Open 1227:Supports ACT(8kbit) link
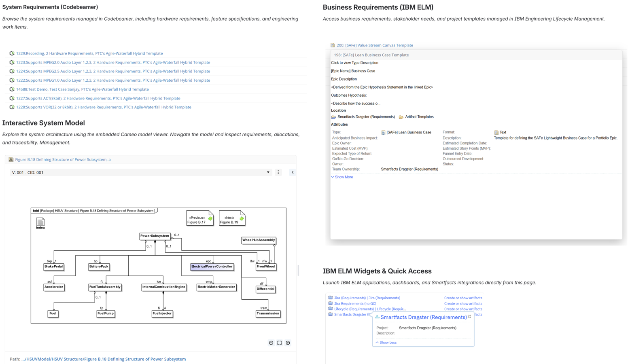 point(98,98)
